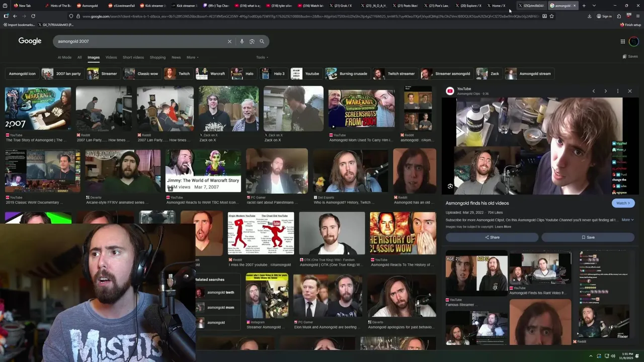
Task: Expand the Tools filter menu
Action: pyautogui.click(x=262, y=57)
